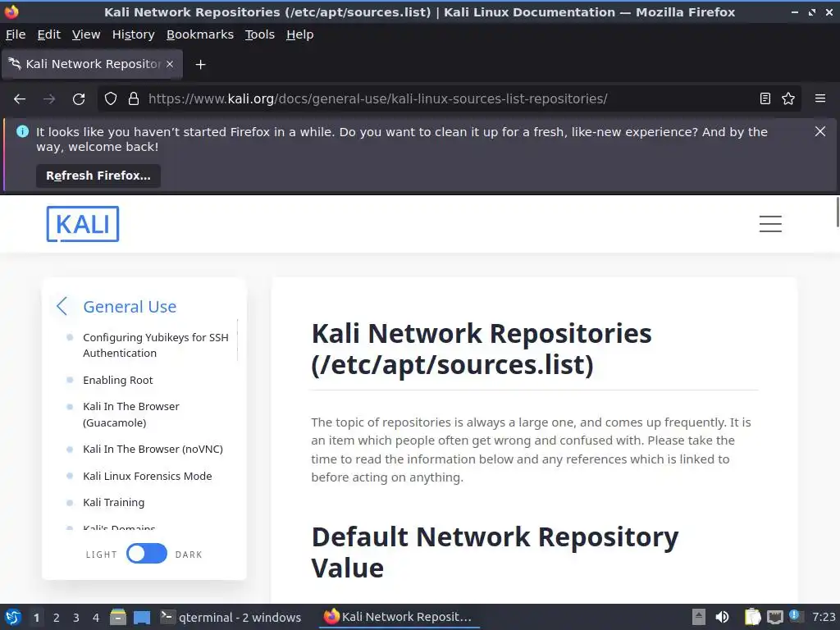Open the Help menu

(x=299, y=34)
